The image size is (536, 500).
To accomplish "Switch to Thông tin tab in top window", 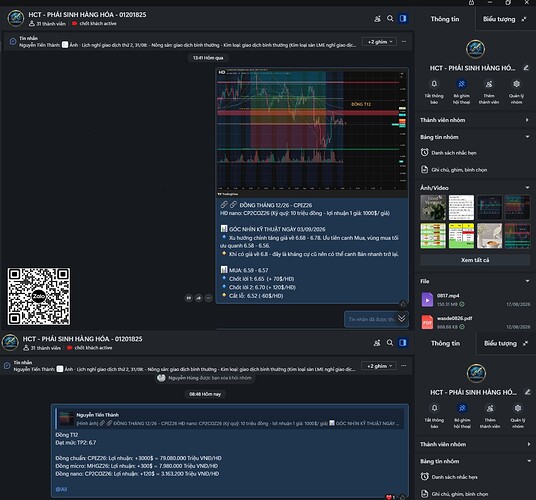I will pos(445,19).
